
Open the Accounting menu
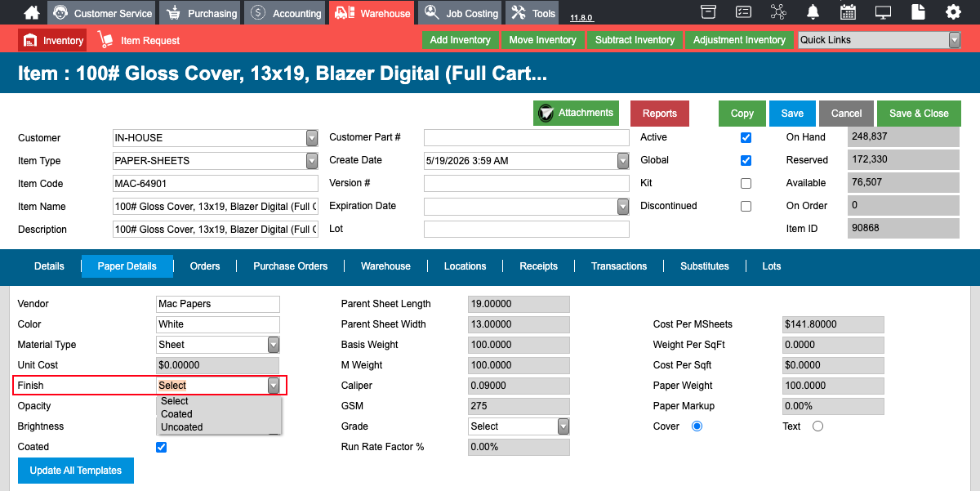(286, 13)
